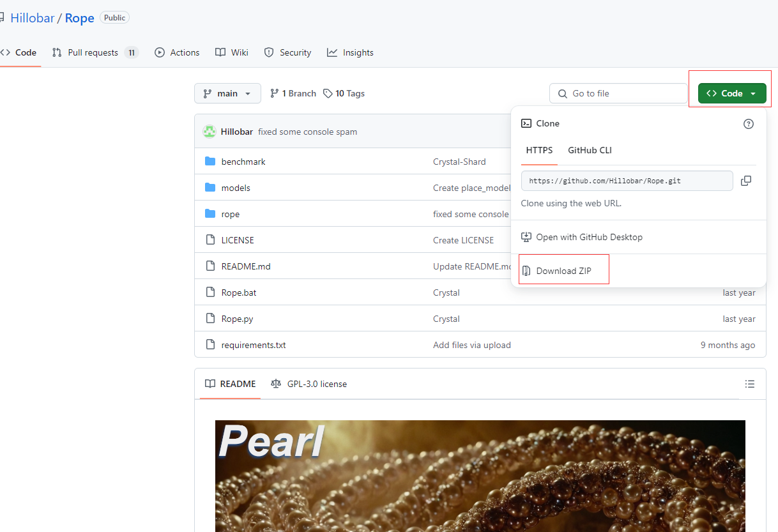The width and height of the screenshot is (778, 532).
Task: Open the requirements.txt file
Action: tap(254, 345)
